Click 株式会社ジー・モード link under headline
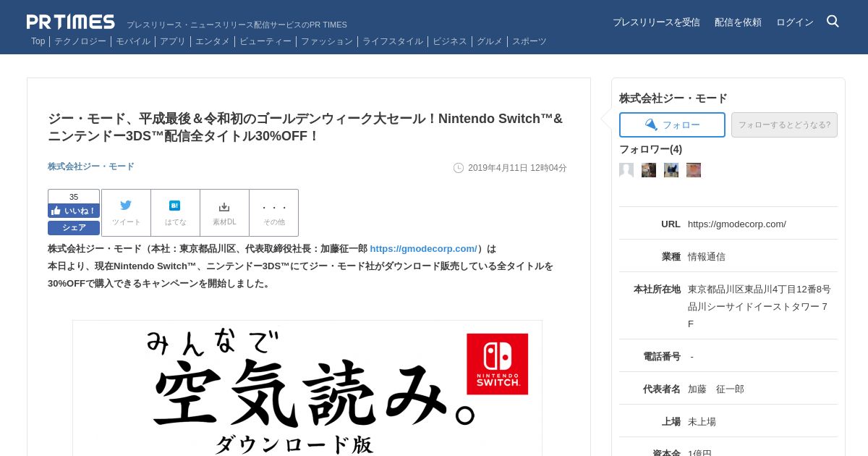This screenshot has width=868, height=456. [91, 166]
